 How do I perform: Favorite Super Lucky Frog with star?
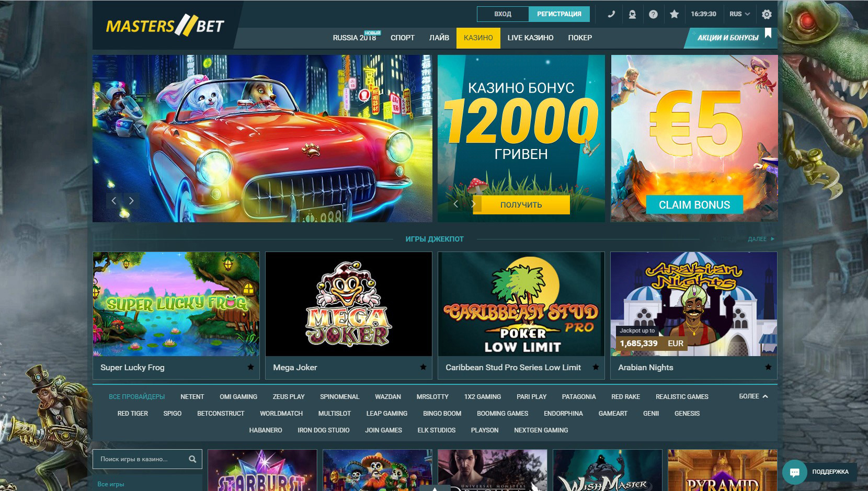pos(250,367)
